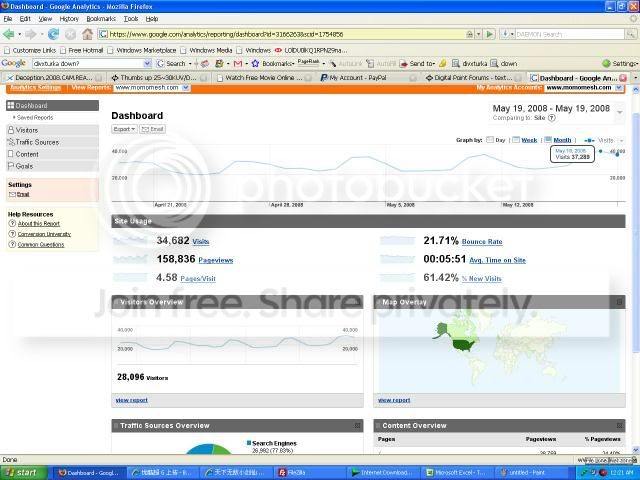
Task: Click view report under Map Overlay
Action: pyautogui.click(x=394, y=400)
